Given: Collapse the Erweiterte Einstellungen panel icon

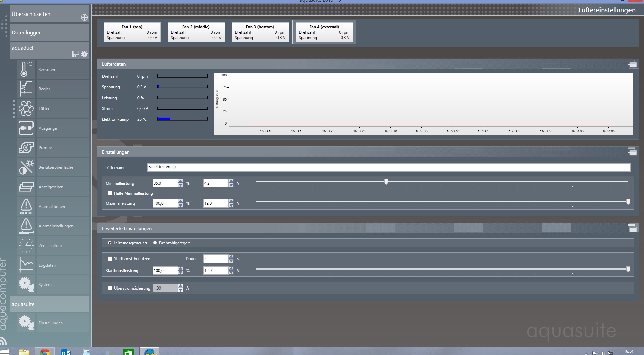Looking at the screenshot, I should pyautogui.click(x=632, y=228).
